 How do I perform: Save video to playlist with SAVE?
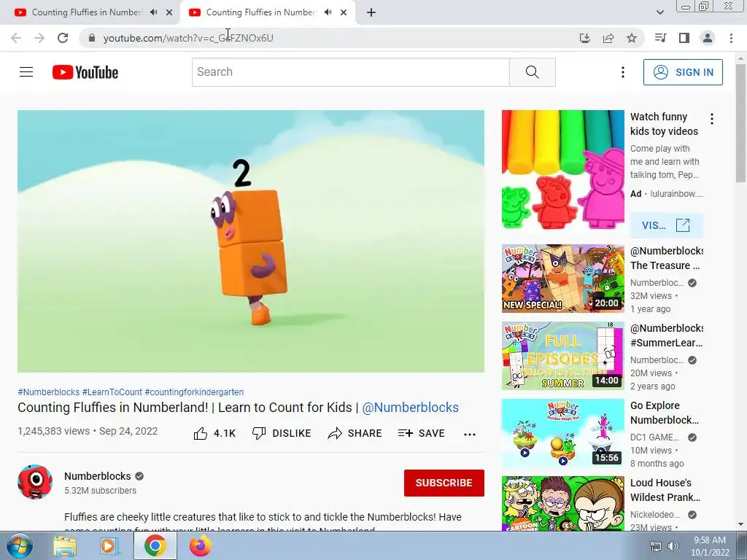[x=422, y=433]
